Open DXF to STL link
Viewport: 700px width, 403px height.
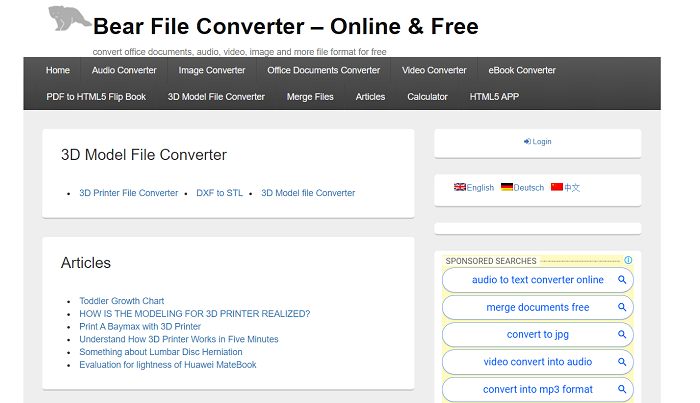(220, 193)
